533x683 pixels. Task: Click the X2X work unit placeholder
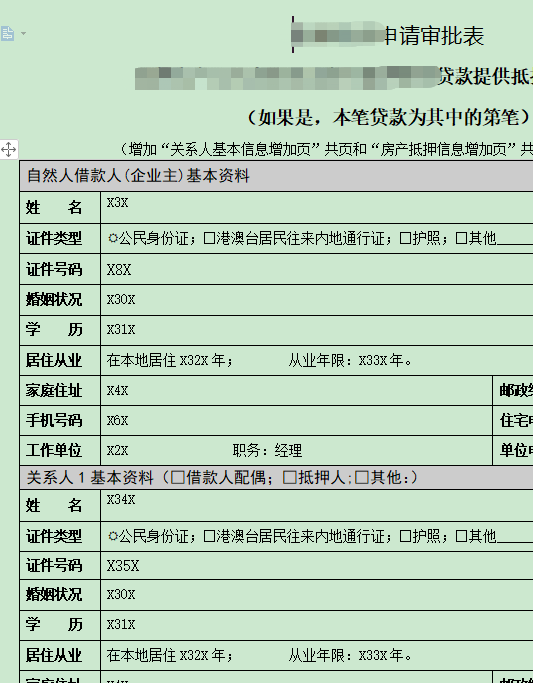(118, 450)
